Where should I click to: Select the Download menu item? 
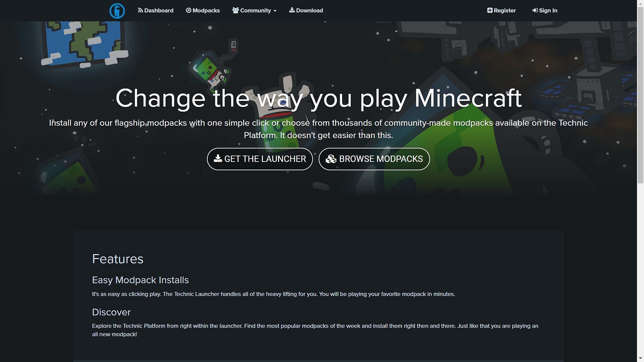coord(306,10)
